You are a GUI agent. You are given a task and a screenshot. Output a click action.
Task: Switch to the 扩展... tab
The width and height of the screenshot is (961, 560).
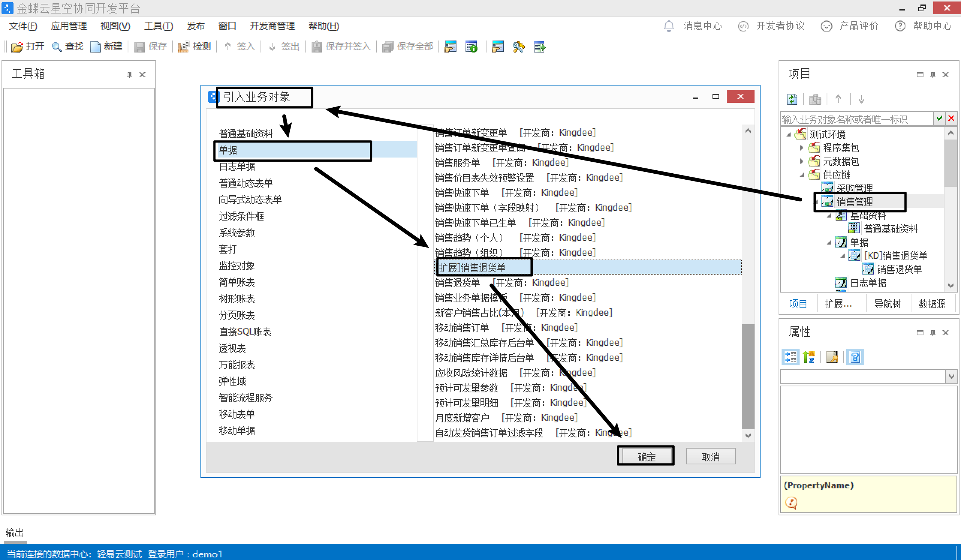[x=838, y=304]
